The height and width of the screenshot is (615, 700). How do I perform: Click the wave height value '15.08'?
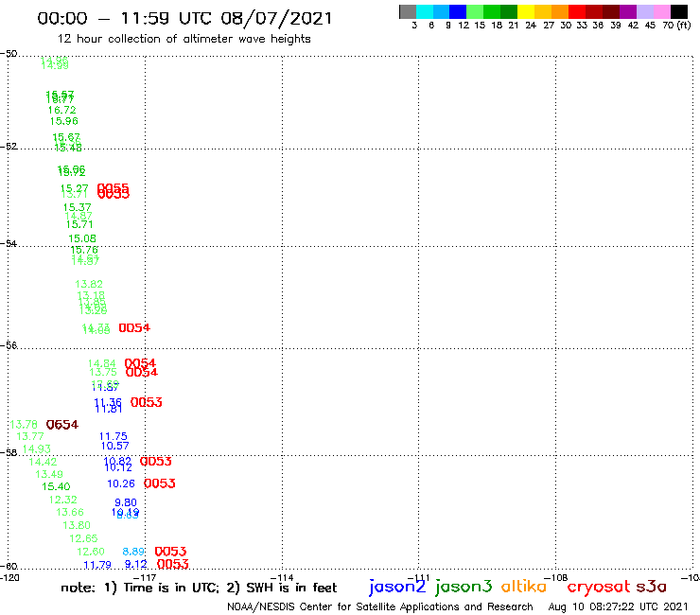pyautogui.click(x=82, y=238)
